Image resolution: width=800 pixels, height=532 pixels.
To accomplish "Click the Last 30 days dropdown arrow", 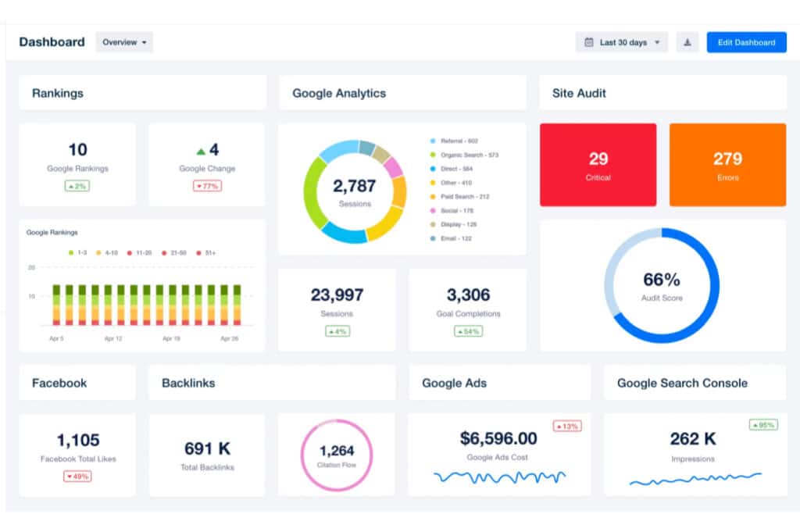I will tap(657, 42).
